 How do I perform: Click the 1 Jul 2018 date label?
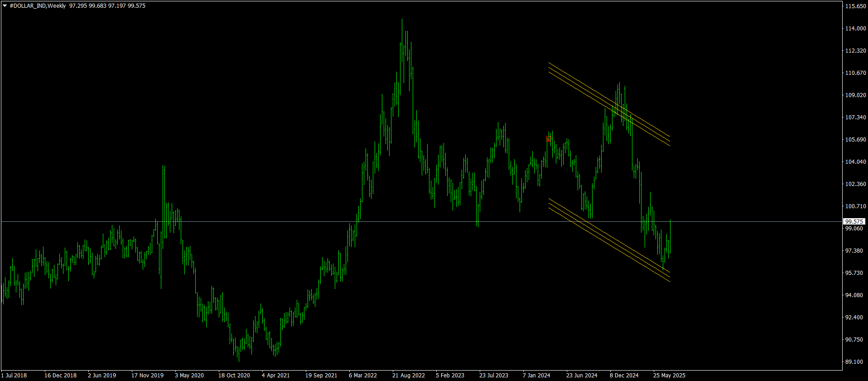point(14,376)
